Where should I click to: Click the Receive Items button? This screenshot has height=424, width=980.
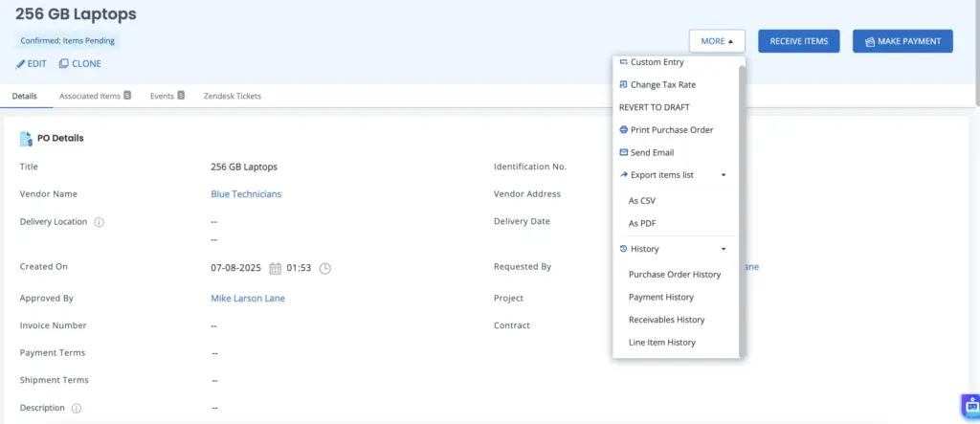coord(799,41)
